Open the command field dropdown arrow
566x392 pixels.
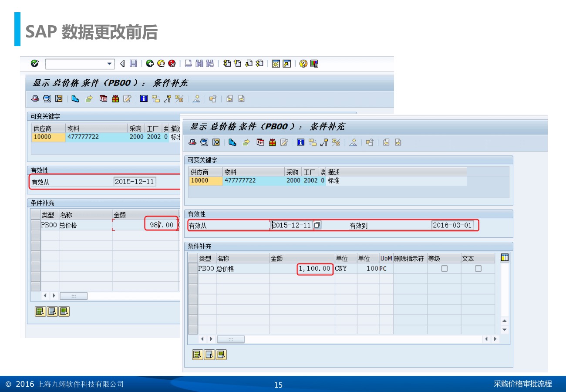(x=109, y=64)
